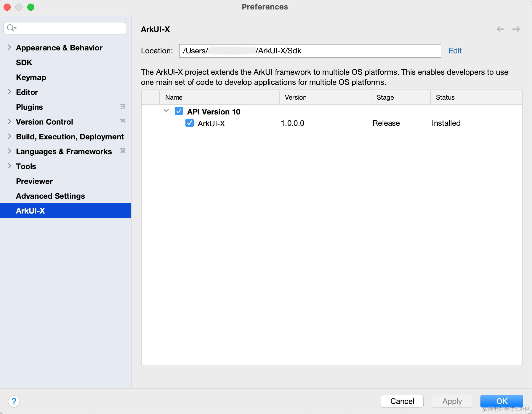Expand the Version Control section
Screen dimensions: 532x414
[9, 121]
